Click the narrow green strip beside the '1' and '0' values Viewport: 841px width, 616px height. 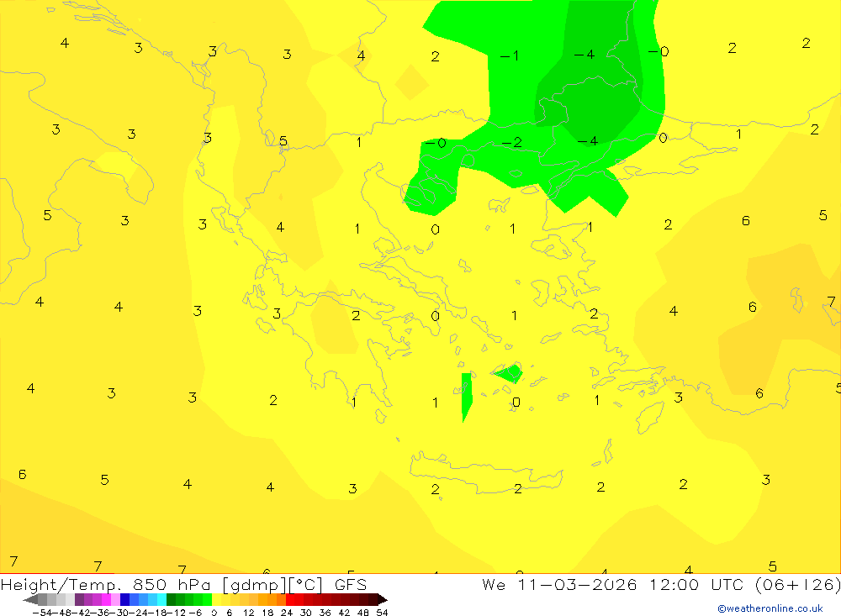coord(467,397)
